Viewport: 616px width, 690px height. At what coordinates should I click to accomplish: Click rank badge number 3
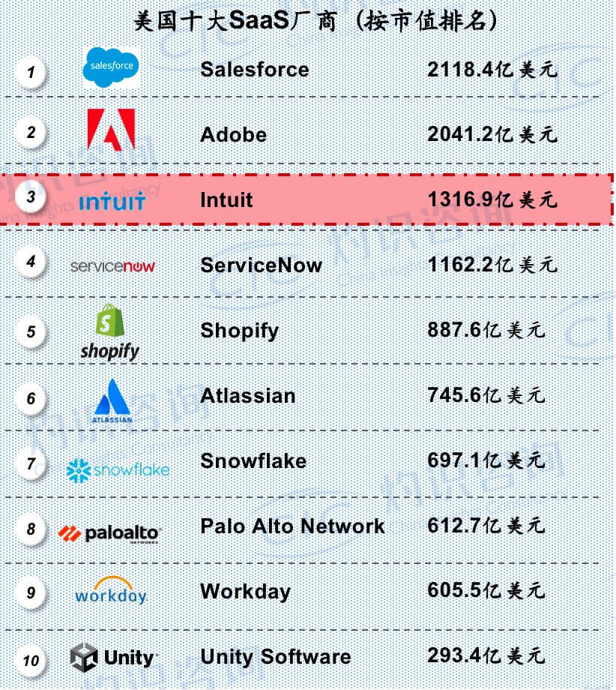(x=31, y=196)
